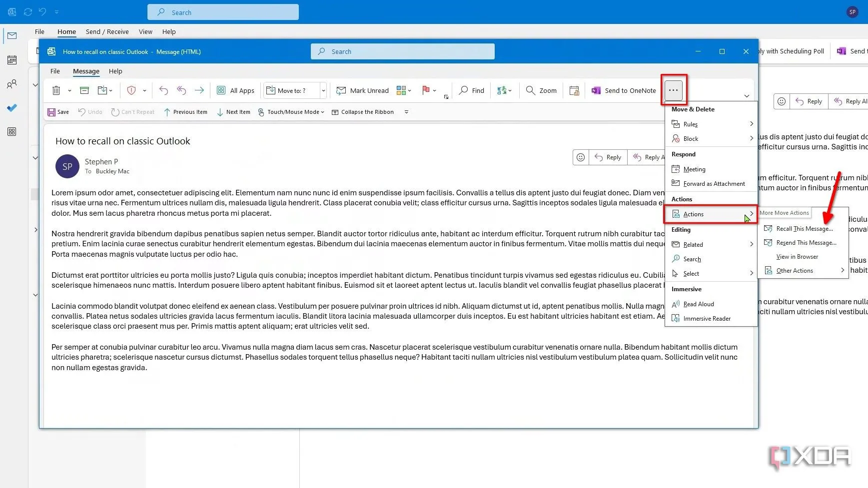
Task: Open the Translate icon dropdown
Action: click(504, 90)
